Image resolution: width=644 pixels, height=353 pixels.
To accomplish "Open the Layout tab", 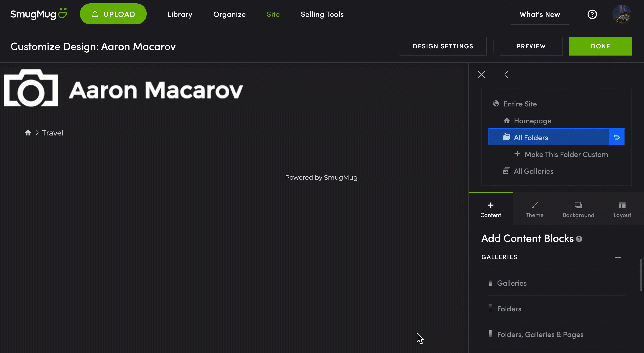I will pyautogui.click(x=622, y=209).
